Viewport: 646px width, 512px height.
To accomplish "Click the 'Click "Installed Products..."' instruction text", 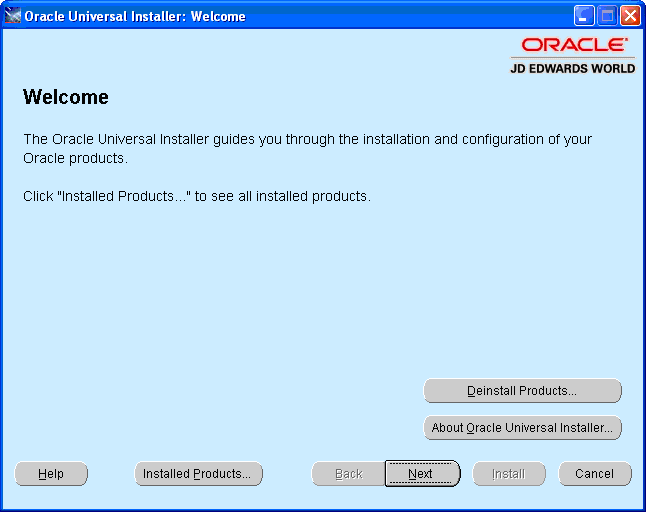I will 197,196.
